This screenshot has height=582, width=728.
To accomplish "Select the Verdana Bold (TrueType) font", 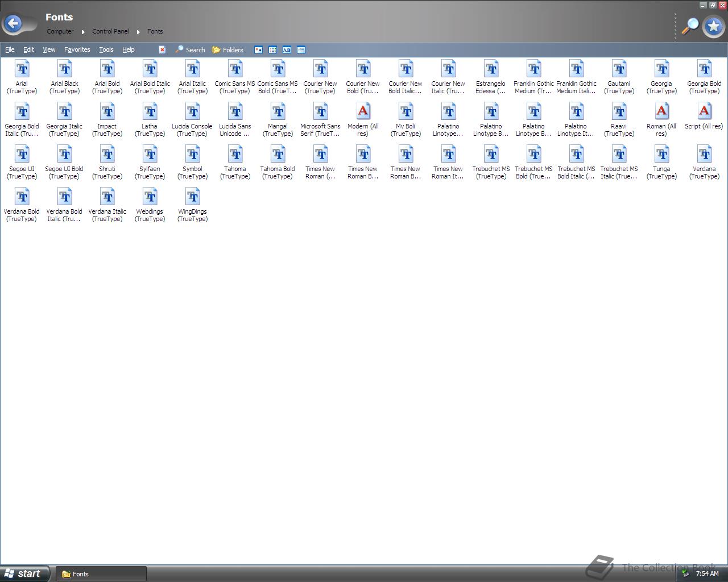I will (22, 205).
